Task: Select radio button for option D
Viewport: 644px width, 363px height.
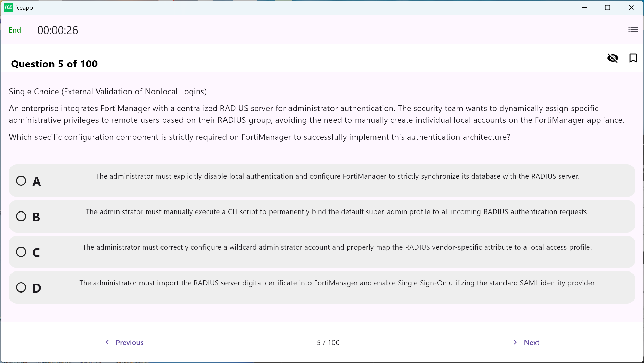Action: point(21,287)
